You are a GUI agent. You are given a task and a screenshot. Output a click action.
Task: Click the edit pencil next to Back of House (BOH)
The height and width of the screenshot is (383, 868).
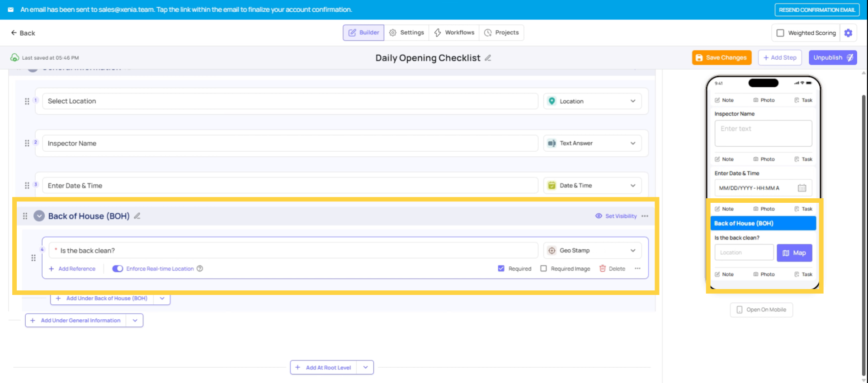pos(137,216)
